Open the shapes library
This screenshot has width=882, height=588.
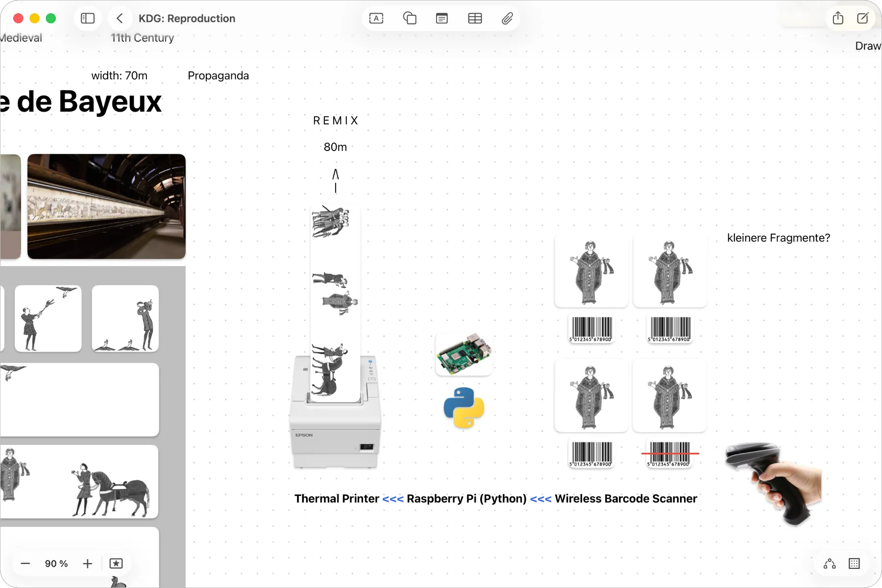point(409,19)
